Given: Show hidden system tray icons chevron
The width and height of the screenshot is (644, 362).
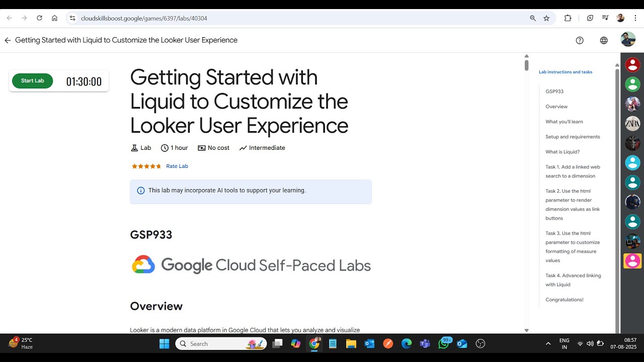Looking at the screenshot, I should (548, 344).
